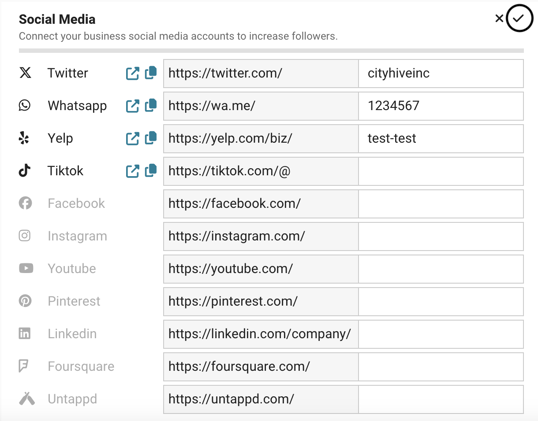Click the Youtube label
The height and width of the screenshot is (421, 538).
click(x=72, y=269)
